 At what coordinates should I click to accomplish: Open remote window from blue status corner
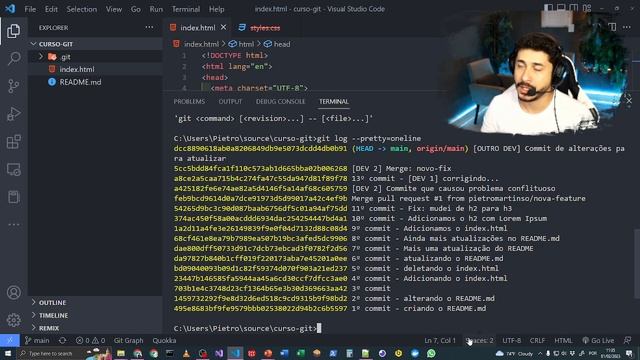click(10, 340)
